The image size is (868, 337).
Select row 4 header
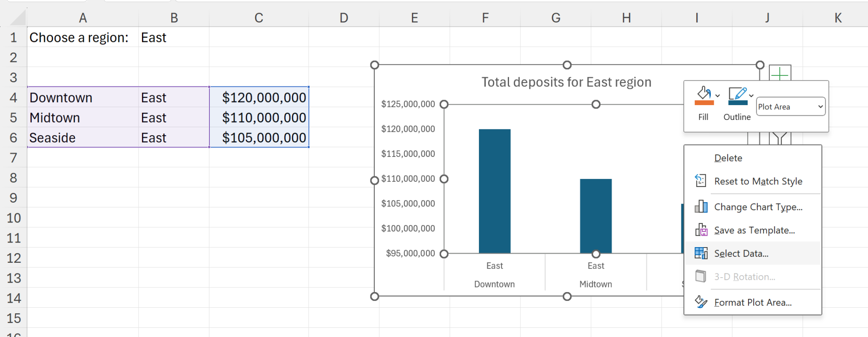(x=14, y=97)
